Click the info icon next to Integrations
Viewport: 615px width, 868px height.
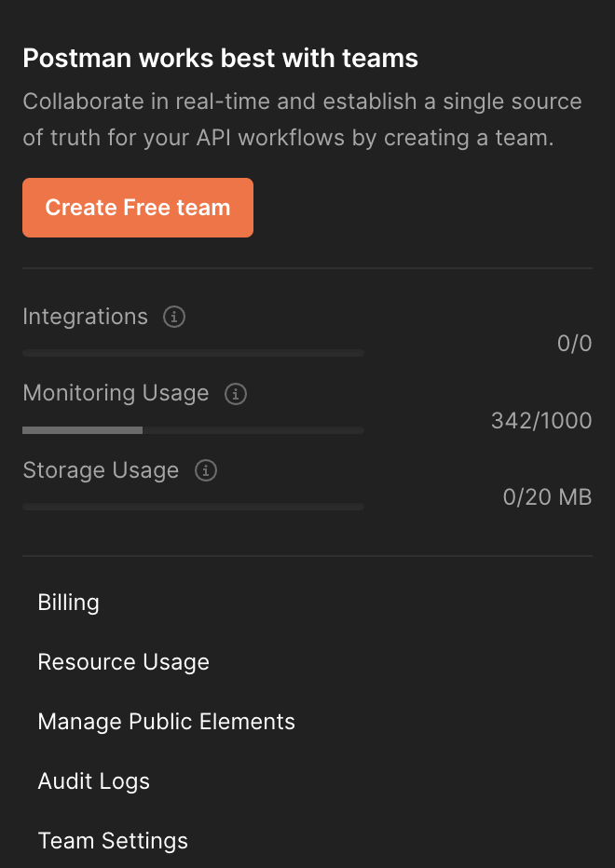[174, 318]
